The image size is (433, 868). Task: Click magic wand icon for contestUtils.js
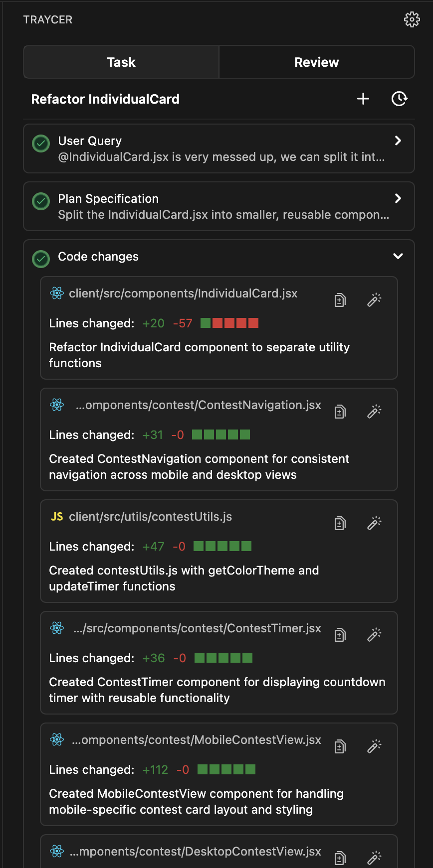(374, 523)
